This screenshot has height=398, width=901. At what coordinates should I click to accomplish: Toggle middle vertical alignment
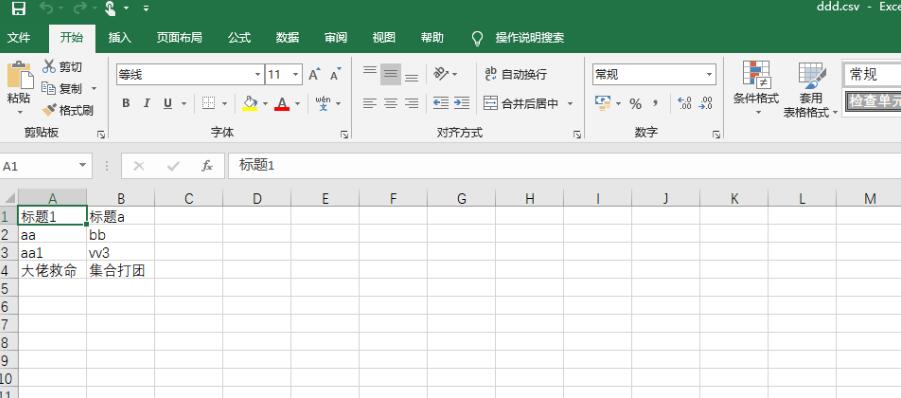(x=391, y=74)
